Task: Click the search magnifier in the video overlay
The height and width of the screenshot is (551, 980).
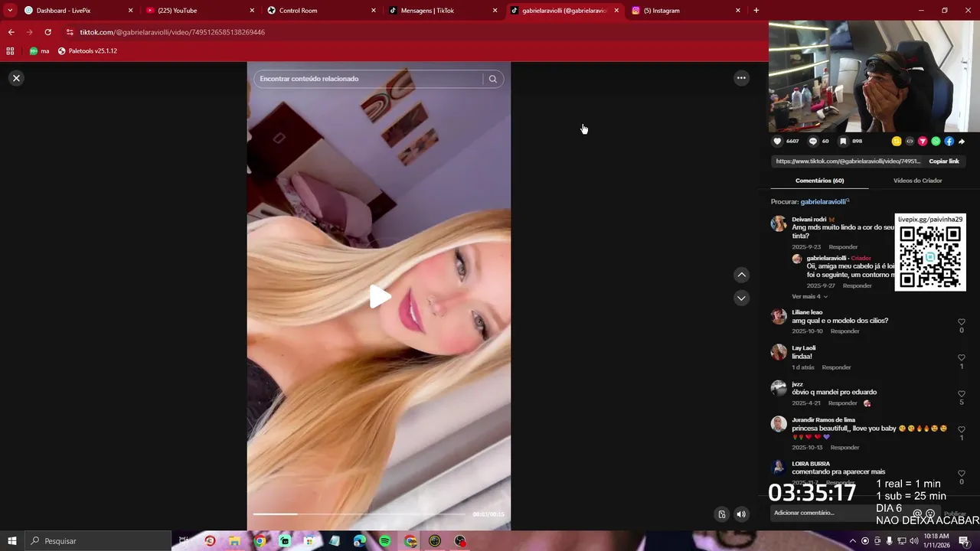Action: coord(493,79)
